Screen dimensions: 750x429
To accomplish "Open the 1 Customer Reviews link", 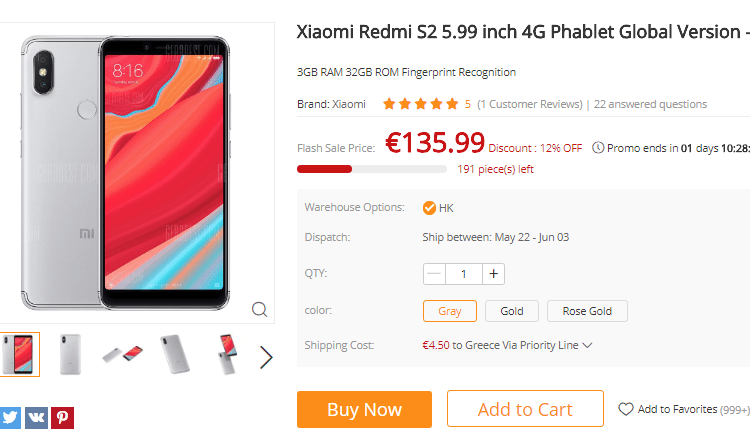I will pos(530,104).
